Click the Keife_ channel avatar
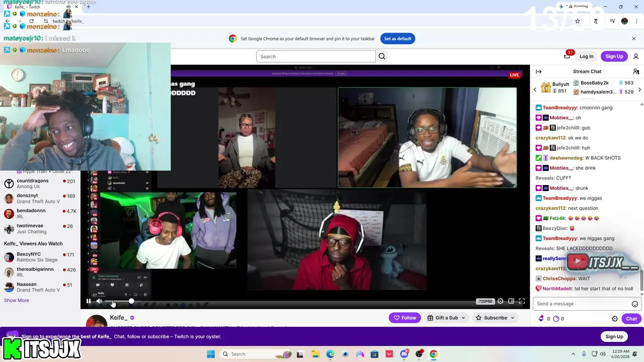Screen dimensions: 644x362 (x=97, y=320)
